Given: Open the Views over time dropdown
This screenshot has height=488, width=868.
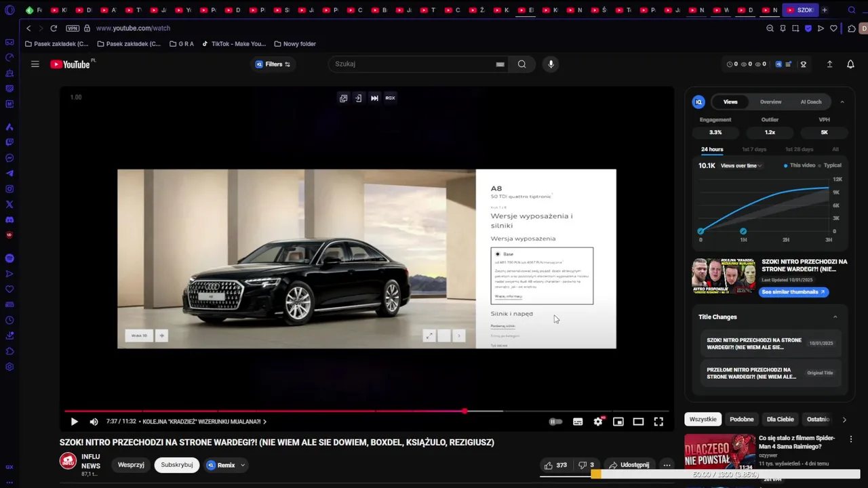Looking at the screenshot, I should (741, 165).
